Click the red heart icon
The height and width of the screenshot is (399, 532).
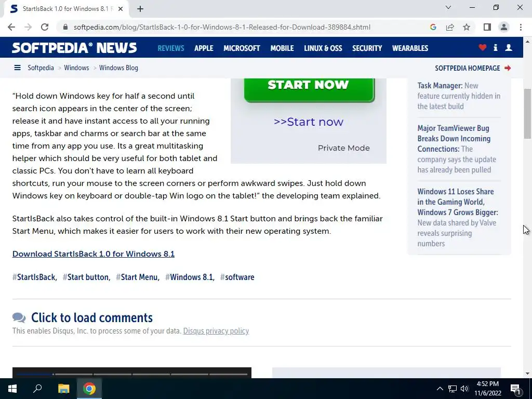(x=483, y=47)
